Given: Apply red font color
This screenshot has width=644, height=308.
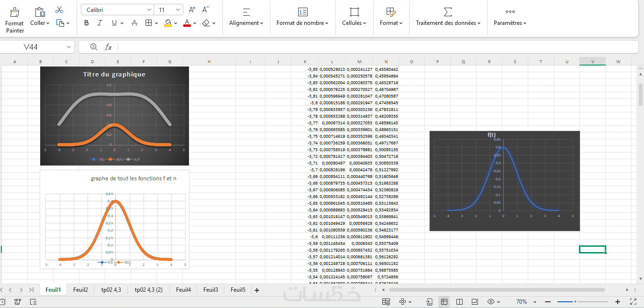Looking at the screenshot, I should pos(187,23).
